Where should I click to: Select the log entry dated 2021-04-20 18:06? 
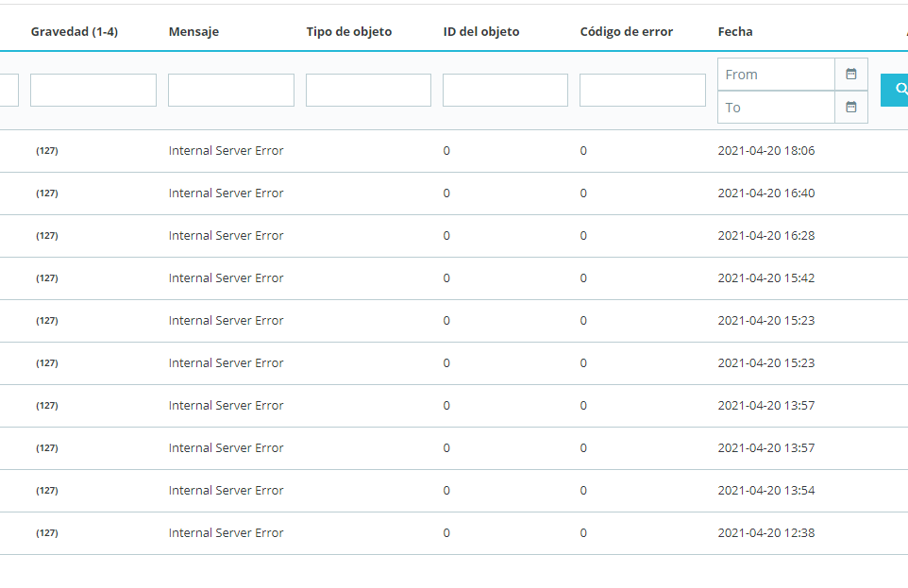pyautogui.click(x=765, y=151)
